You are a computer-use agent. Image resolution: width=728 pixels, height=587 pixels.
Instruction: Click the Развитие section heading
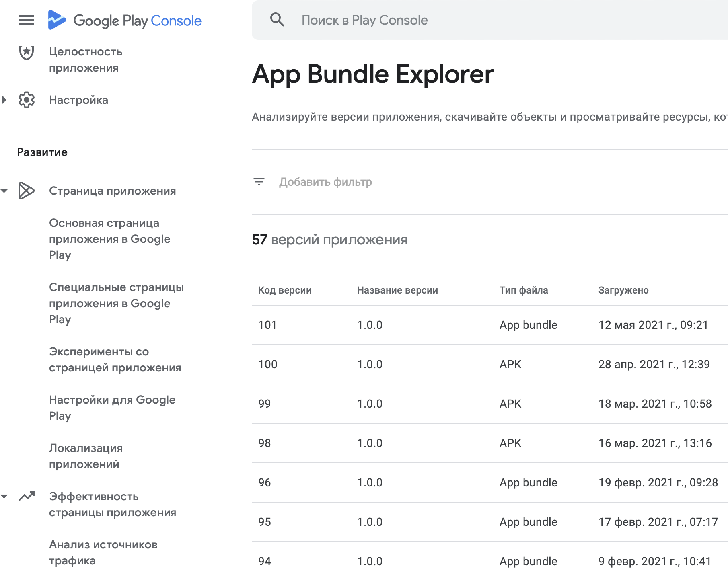42,152
